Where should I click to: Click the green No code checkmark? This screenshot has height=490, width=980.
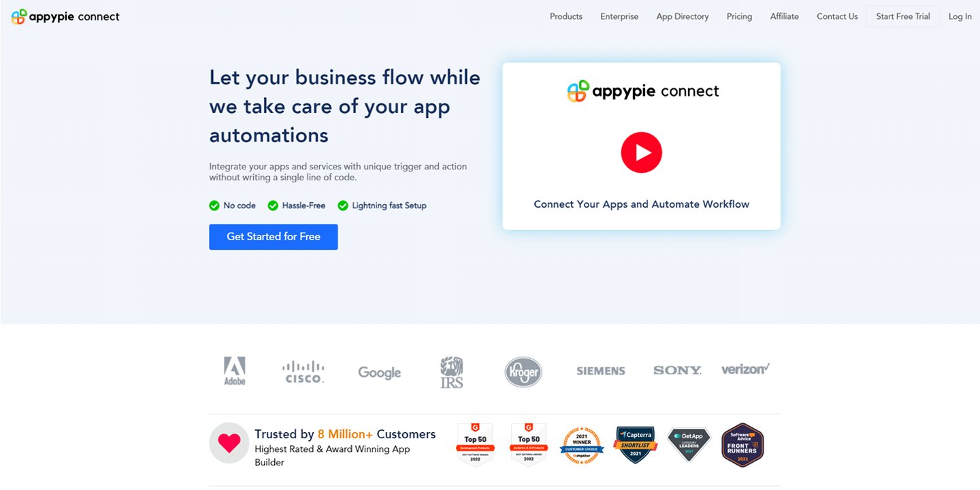(214, 206)
